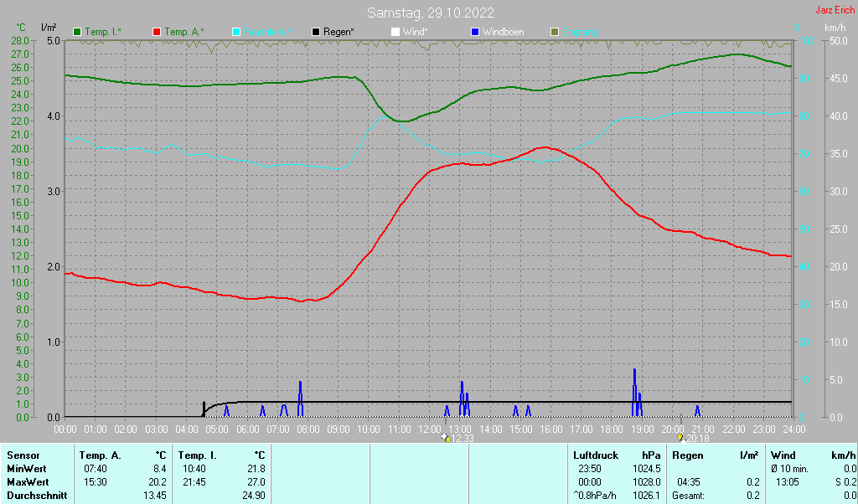Click the pressure trend '^0.8hPa/h'
858x504 pixels.
click(x=595, y=496)
